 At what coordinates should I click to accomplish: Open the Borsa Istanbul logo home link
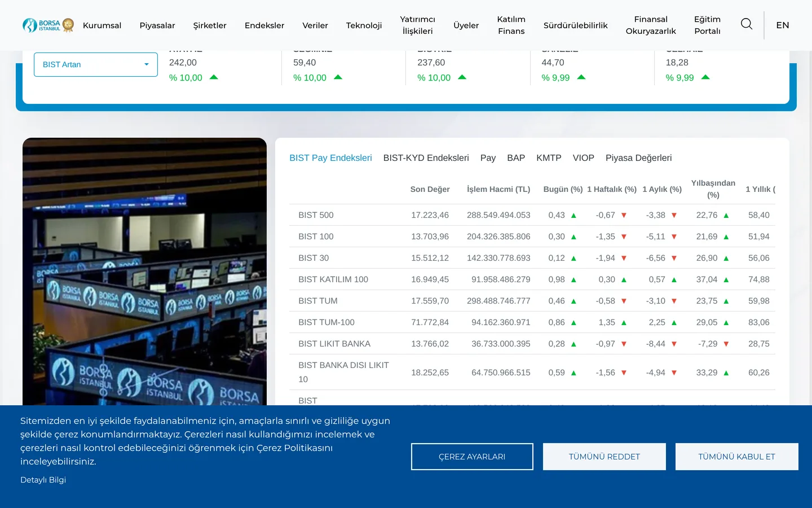[48, 25]
